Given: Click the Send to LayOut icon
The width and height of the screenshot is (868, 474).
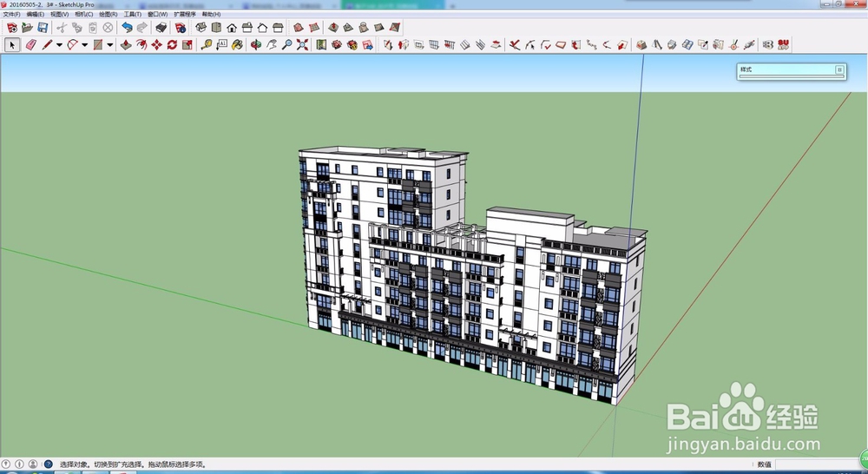Looking at the screenshot, I should (x=367, y=45).
